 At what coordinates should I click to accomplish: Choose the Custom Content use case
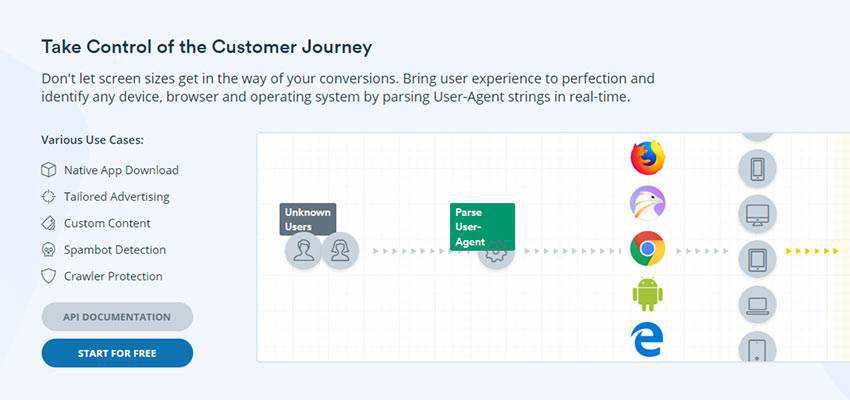tap(107, 223)
